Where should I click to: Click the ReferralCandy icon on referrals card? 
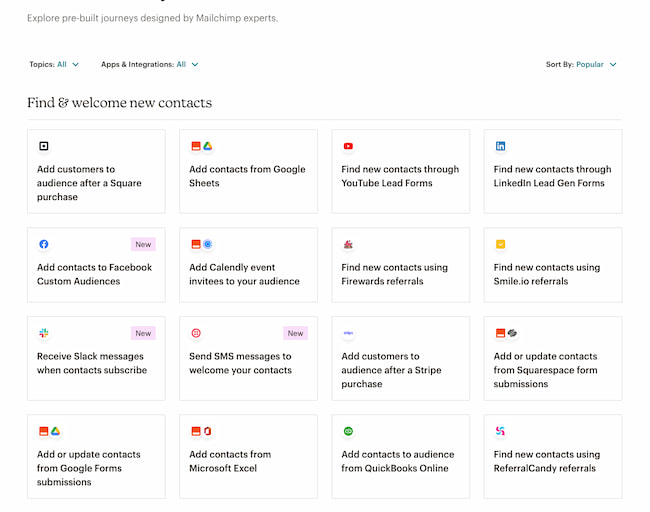[x=500, y=431]
